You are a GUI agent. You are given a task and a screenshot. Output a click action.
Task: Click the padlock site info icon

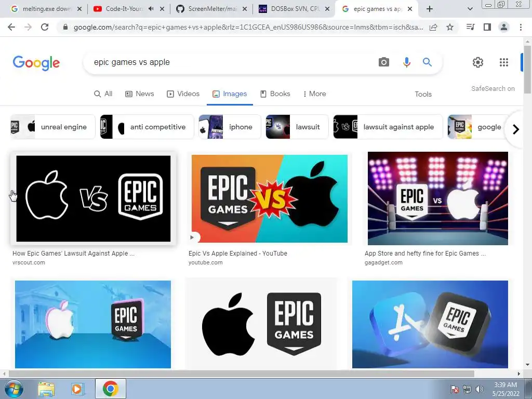65,27
